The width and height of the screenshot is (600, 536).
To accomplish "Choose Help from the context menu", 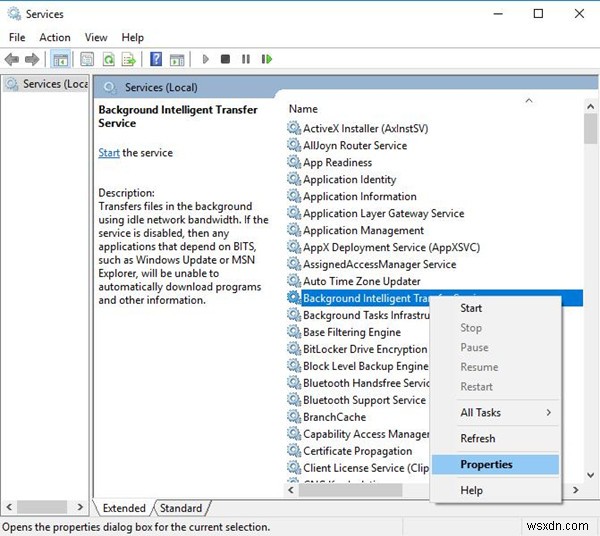I will (x=496, y=490).
